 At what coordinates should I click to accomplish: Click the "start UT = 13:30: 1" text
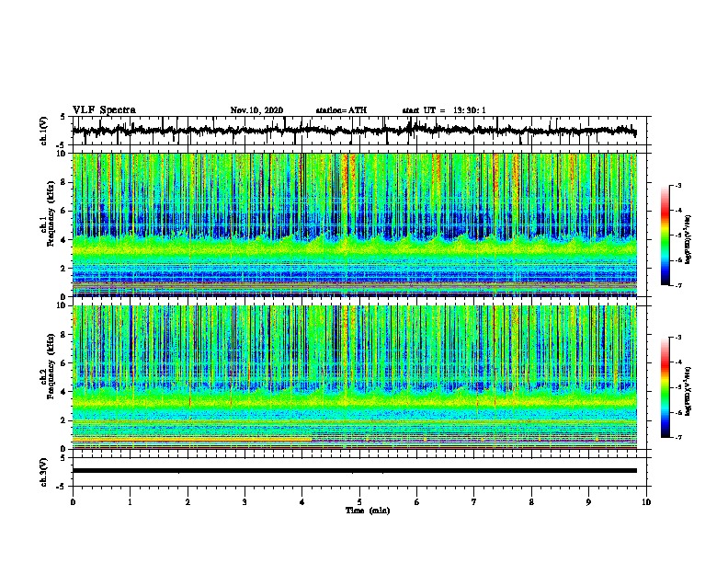click(444, 110)
